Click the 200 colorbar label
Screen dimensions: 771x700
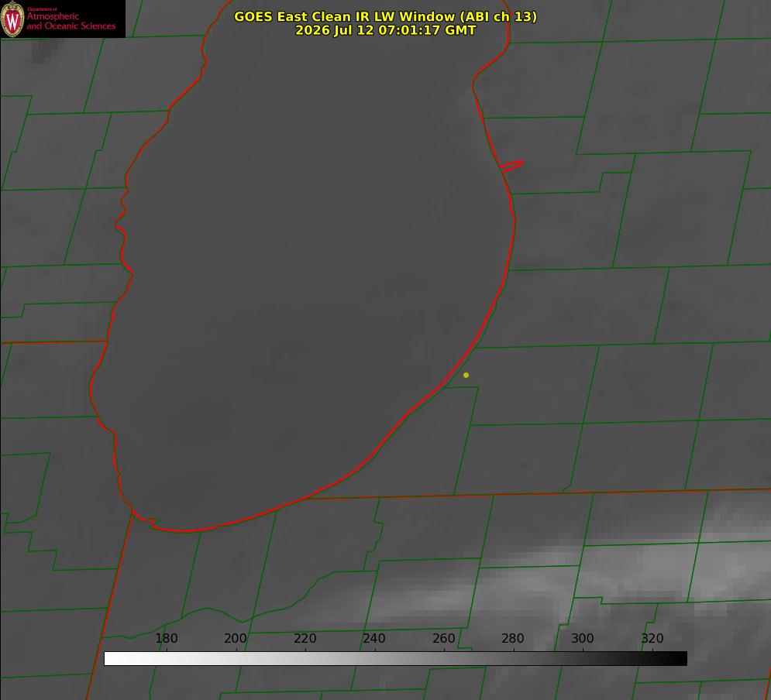(x=236, y=638)
